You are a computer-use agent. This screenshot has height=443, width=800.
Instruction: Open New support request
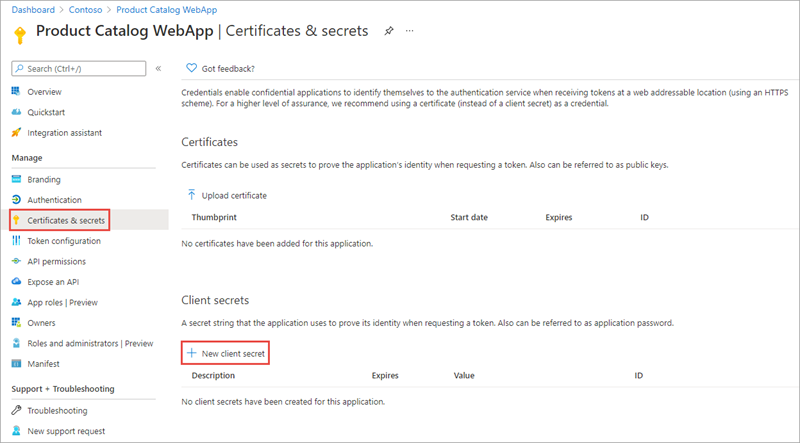(66, 431)
